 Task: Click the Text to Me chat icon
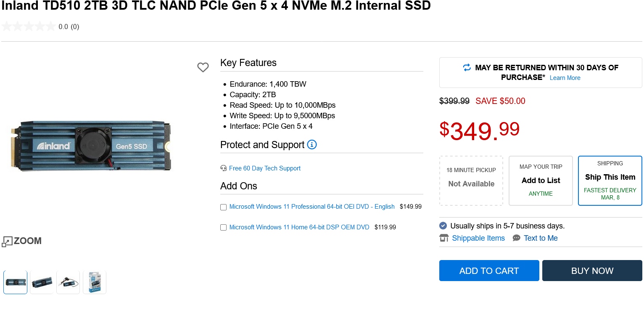tap(517, 238)
